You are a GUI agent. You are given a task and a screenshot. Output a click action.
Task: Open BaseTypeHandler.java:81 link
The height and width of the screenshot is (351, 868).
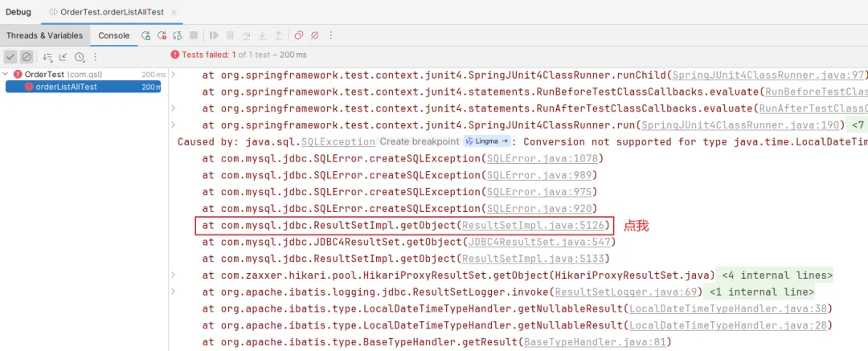pyautogui.click(x=595, y=341)
